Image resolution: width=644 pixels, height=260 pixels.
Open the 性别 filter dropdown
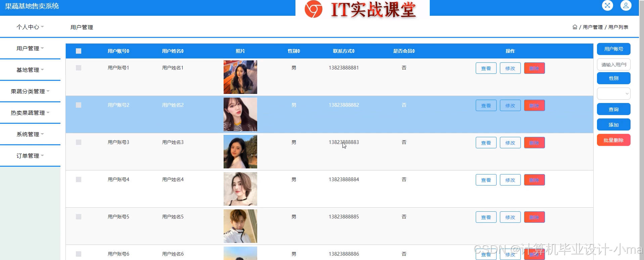tap(613, 94)
